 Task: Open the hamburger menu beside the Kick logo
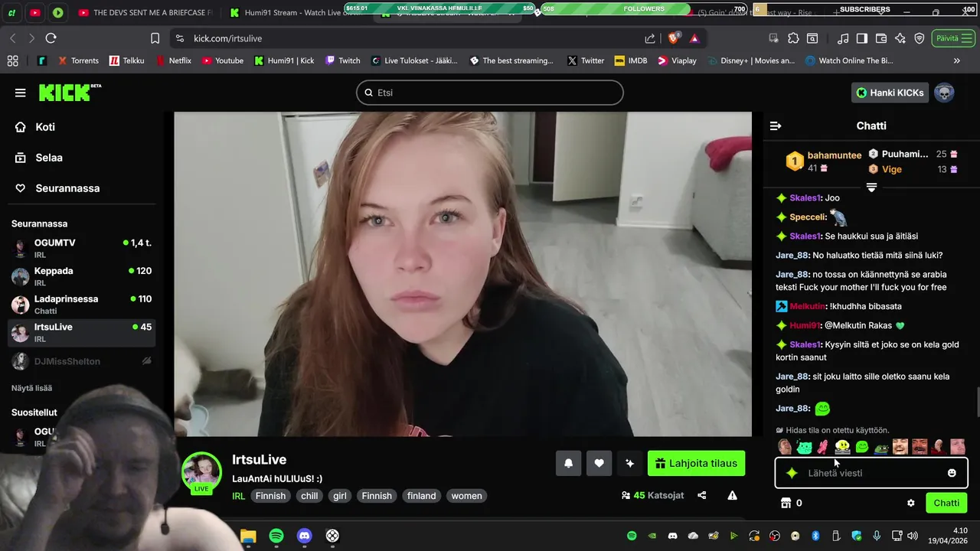pyautogui.click(x=20, y=93)
